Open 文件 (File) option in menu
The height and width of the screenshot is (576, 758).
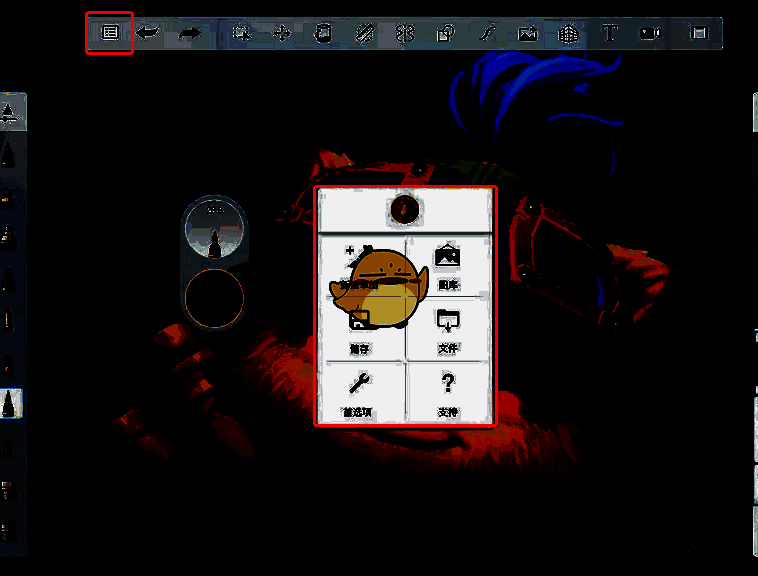[448, 328]
